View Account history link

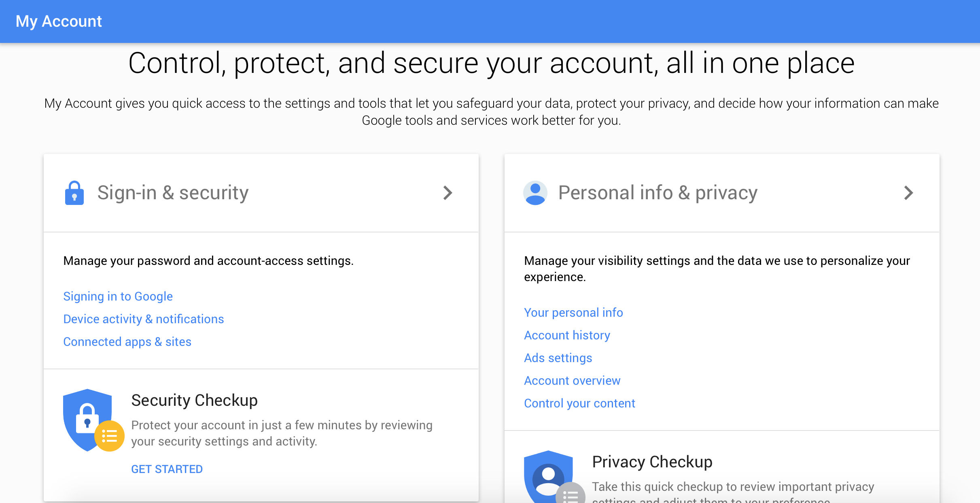coord(567,335)
